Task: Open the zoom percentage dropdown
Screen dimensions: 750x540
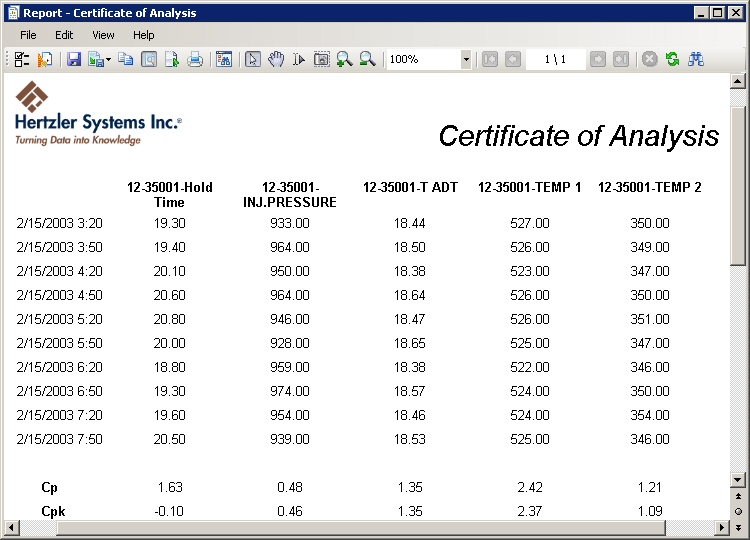Action: click(x=466, y=60)
